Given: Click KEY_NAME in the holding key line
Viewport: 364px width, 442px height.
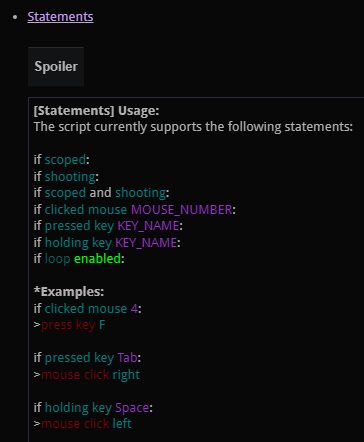Looking at the screenshot, I should tap(146, 243).
